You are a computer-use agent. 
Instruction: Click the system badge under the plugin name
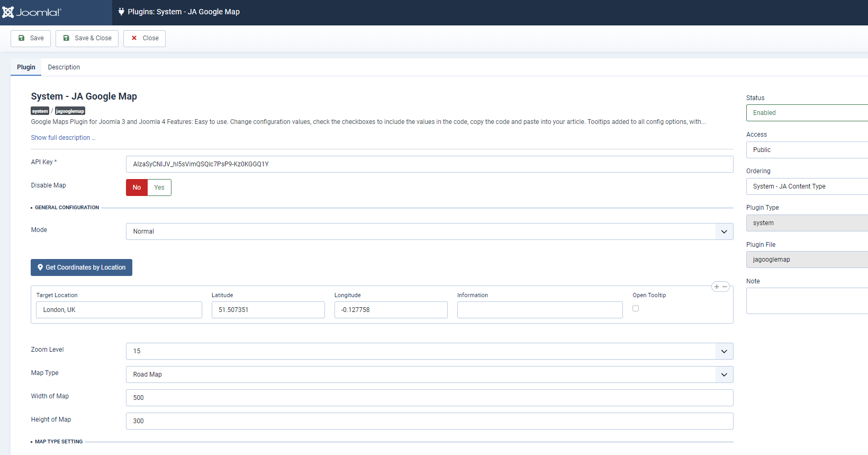coord(40,111)
